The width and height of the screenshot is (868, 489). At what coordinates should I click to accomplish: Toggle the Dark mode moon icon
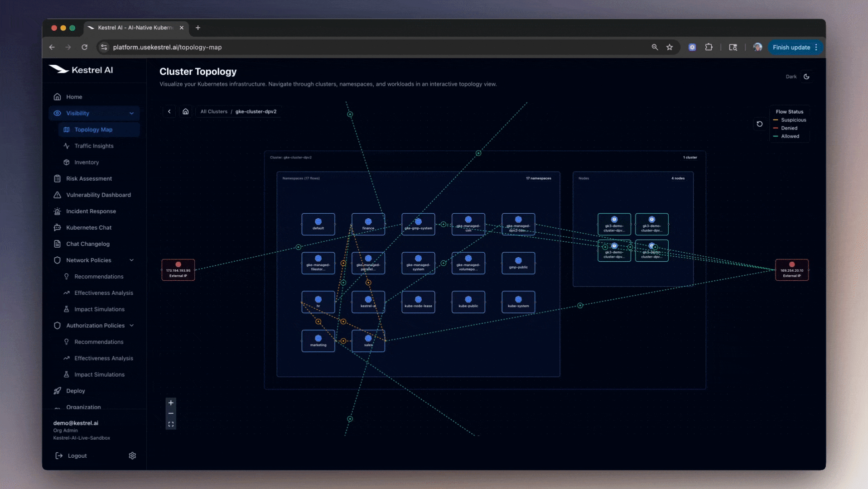coord(806,77)
